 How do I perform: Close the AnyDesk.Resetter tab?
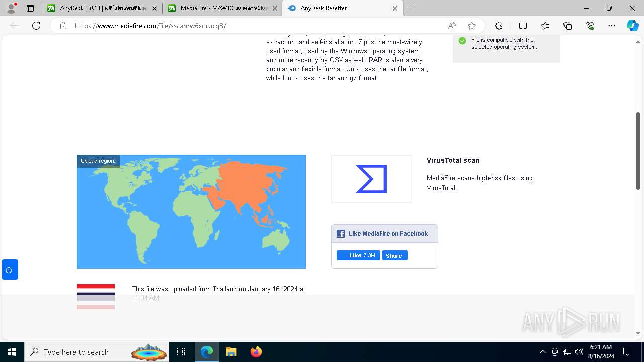coord(395,8)
